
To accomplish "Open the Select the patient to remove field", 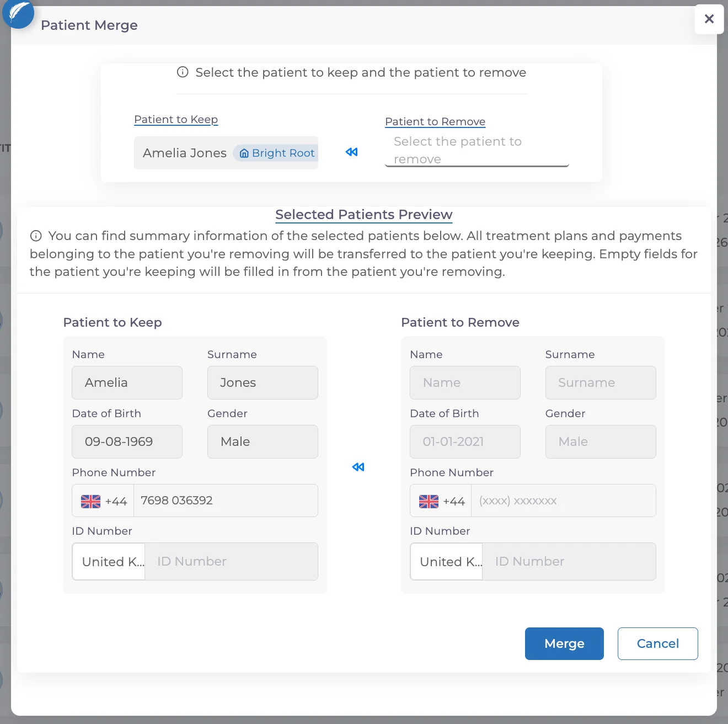I will coord(477,150).
